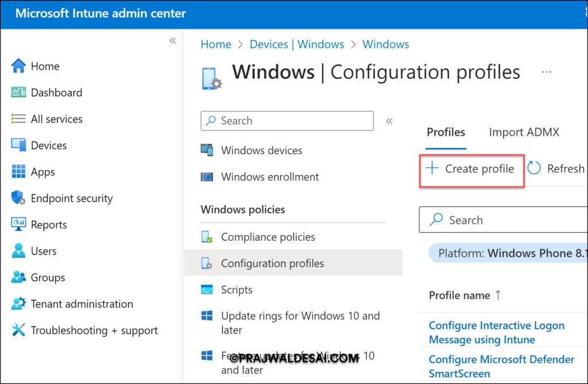Click the Windows devices icon

click(x=207, y=150)
